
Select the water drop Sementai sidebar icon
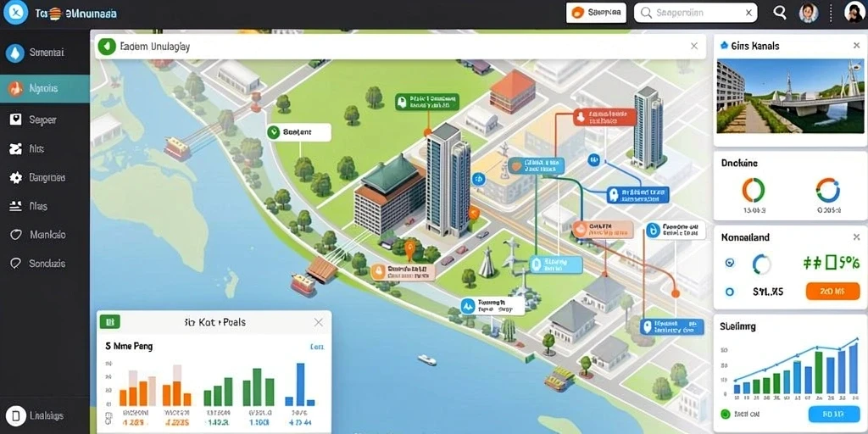point(15,53)
